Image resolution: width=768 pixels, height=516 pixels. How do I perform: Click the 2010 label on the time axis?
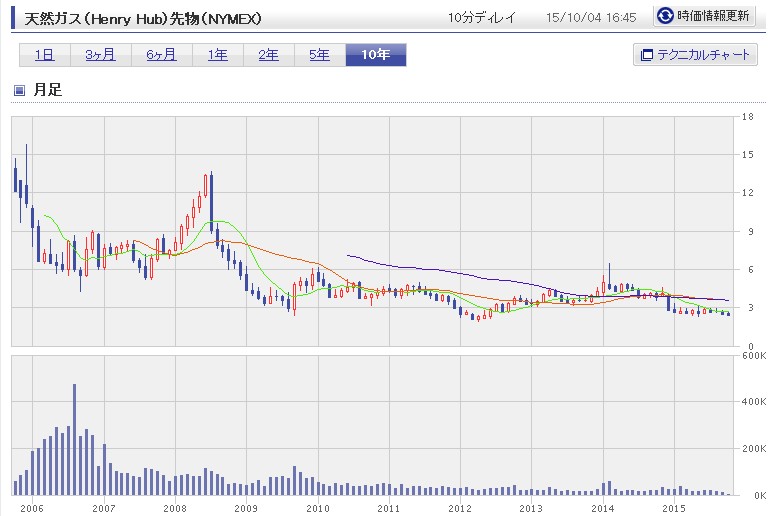click(317, 507)
